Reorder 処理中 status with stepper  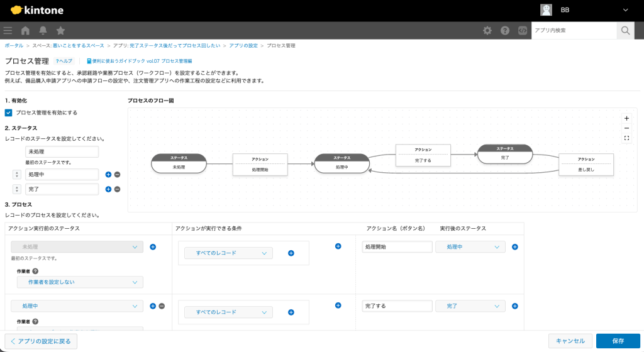coord(17,174)
